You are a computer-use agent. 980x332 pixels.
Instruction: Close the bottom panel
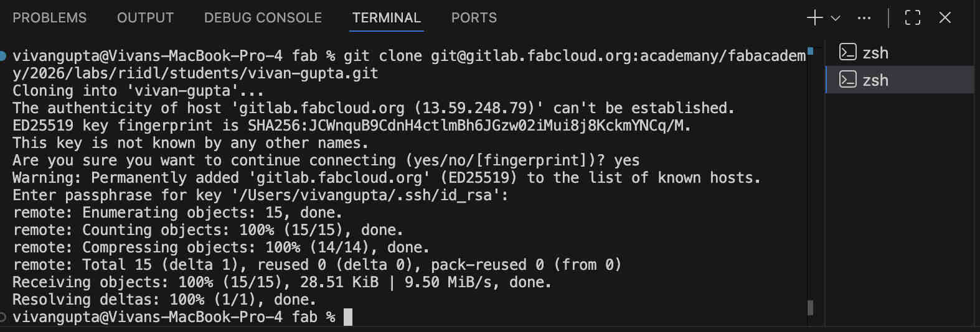click(945, 18)
